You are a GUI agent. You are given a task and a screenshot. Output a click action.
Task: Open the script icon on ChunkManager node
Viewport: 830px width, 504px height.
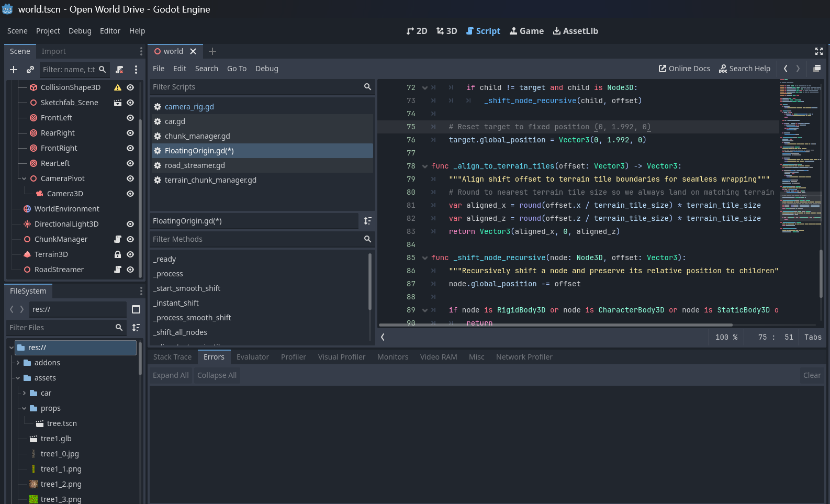pyautogui.click(x=118, y=239)
